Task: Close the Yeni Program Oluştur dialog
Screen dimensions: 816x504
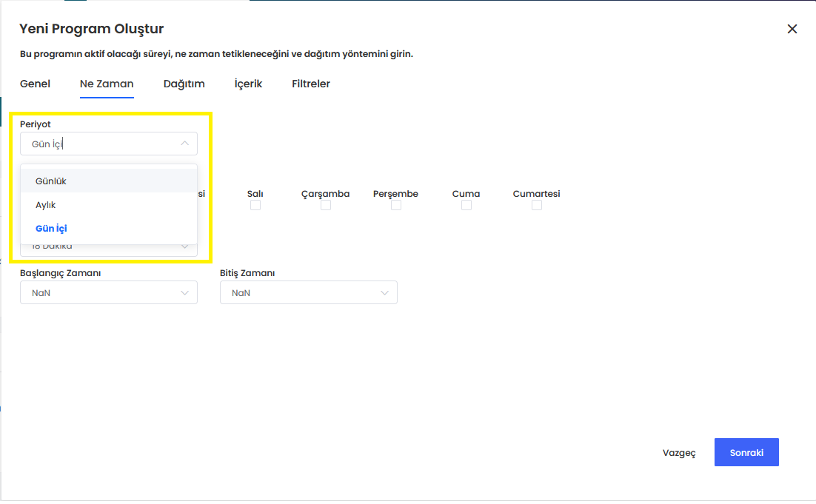Action: pyautogui.click(x=792, y=29)
